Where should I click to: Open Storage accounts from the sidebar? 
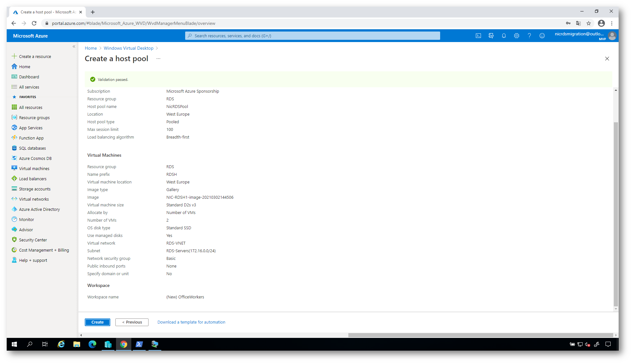35,189
